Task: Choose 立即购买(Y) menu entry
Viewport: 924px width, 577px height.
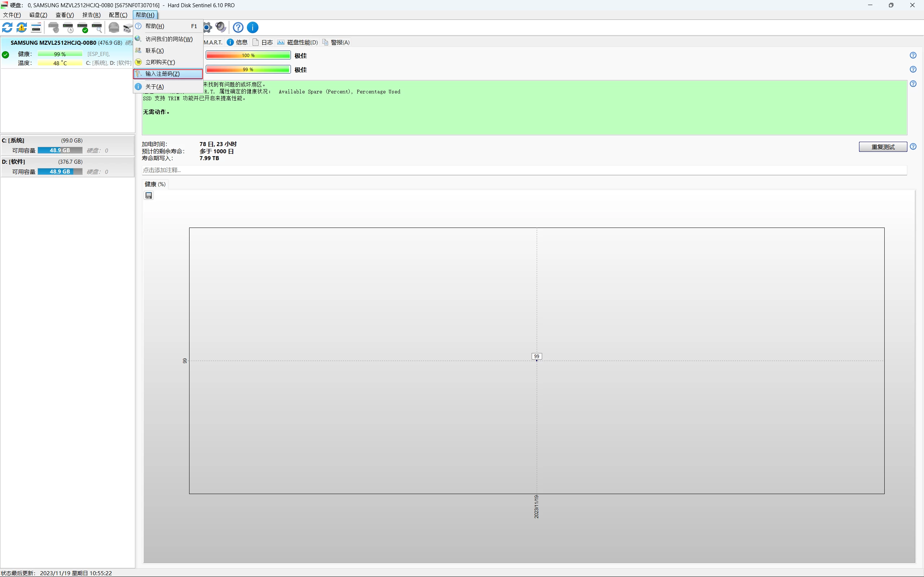Action: point(160,62)
